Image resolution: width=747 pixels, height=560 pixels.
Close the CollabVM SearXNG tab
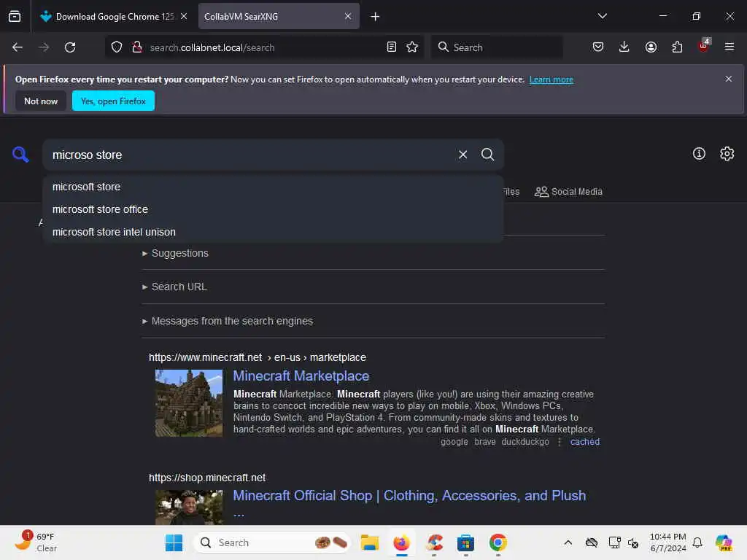[x=348, y=16]
